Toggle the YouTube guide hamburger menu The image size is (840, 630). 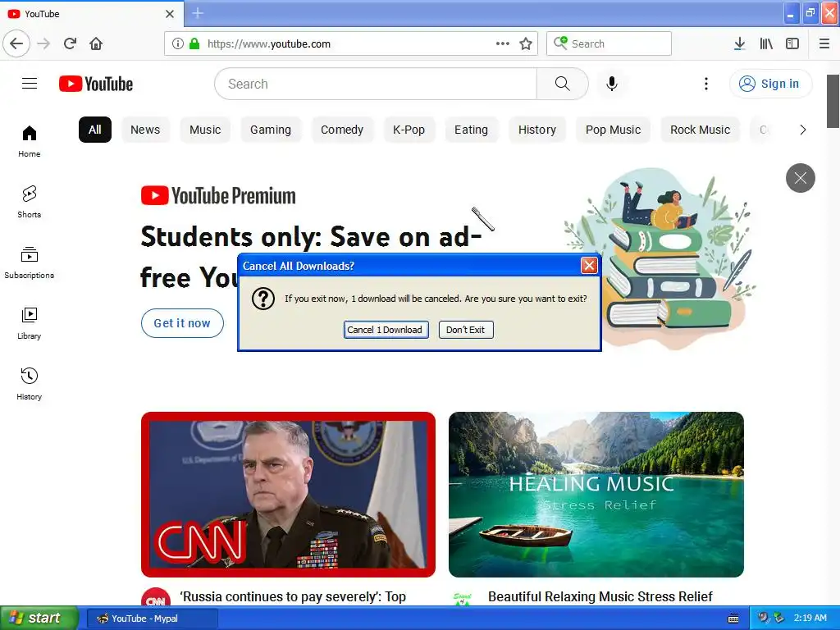tap(30, 84)
